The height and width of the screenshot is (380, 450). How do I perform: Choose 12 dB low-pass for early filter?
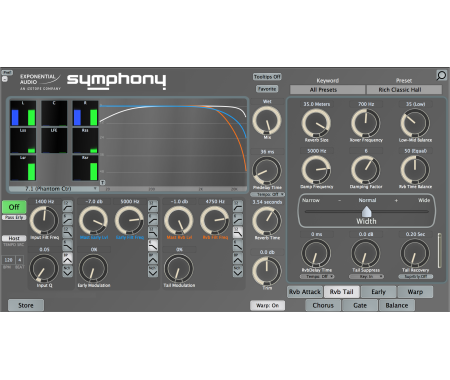(153, 232)
